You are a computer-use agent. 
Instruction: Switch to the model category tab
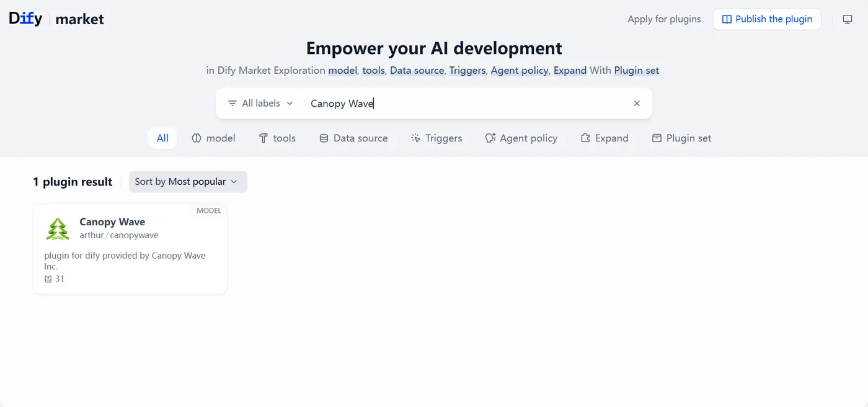(x=213, y=138)
